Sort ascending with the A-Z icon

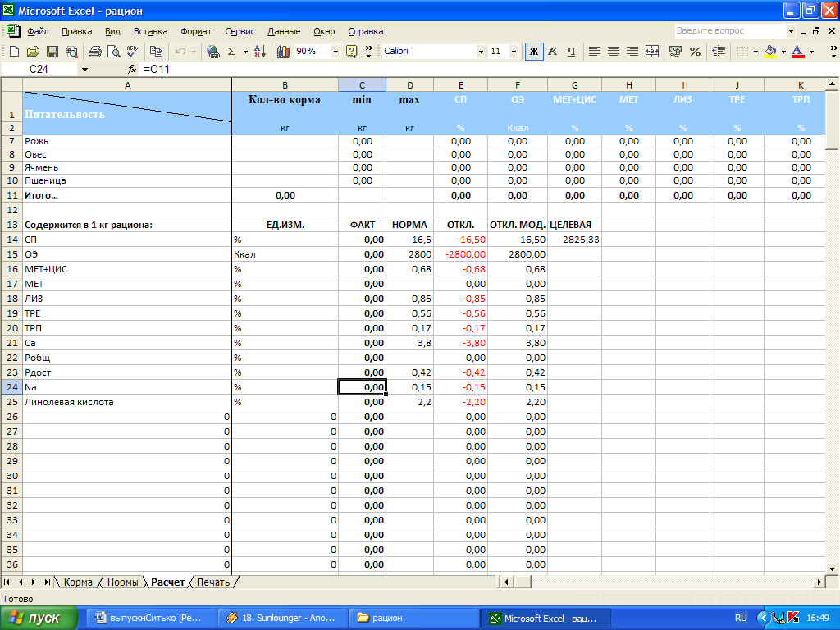259,51
